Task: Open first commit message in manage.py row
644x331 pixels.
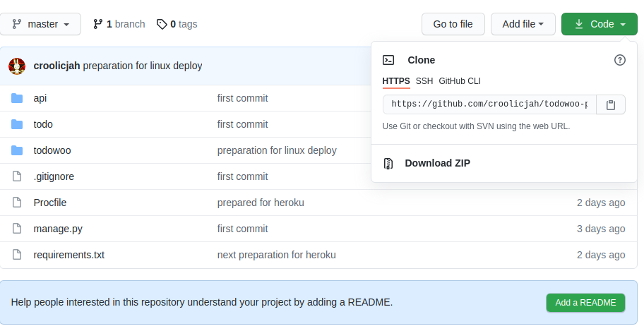Action: [x=242, y=229]
